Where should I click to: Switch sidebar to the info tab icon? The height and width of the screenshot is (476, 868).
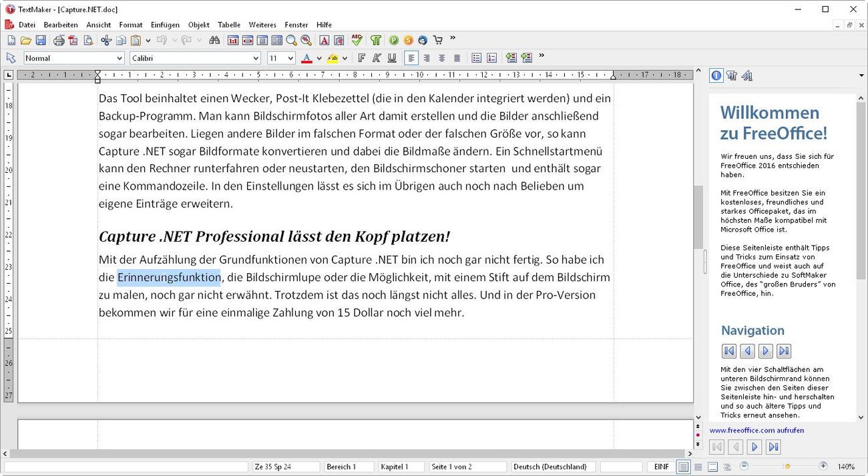coord(716,75)
